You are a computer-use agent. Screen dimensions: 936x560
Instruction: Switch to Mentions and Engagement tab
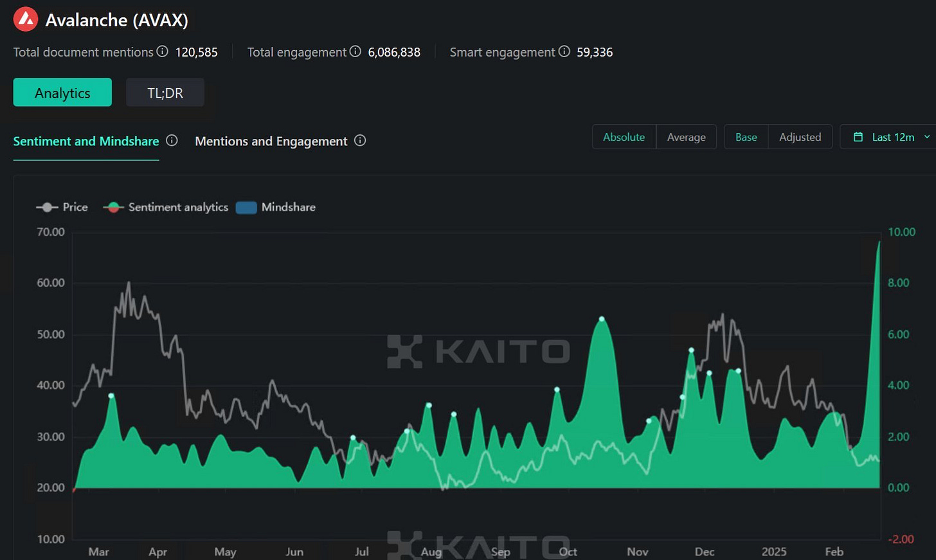[x=271, y=141]
